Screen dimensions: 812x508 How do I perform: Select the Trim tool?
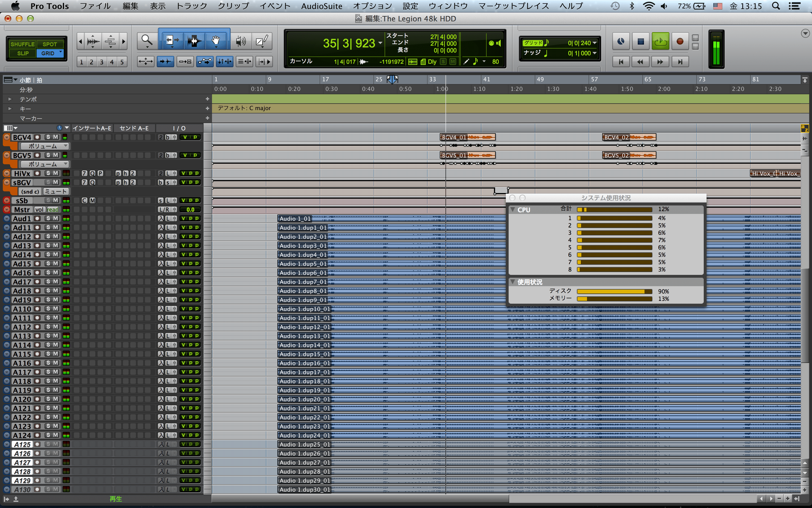coord(173,40)
